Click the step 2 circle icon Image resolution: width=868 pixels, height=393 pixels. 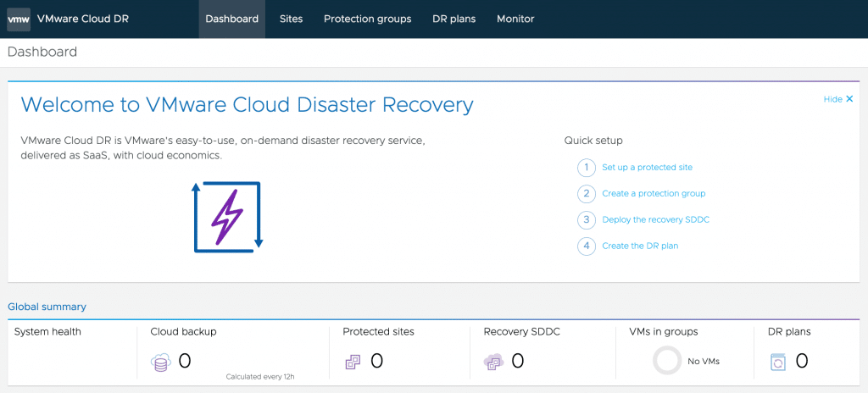587,194
